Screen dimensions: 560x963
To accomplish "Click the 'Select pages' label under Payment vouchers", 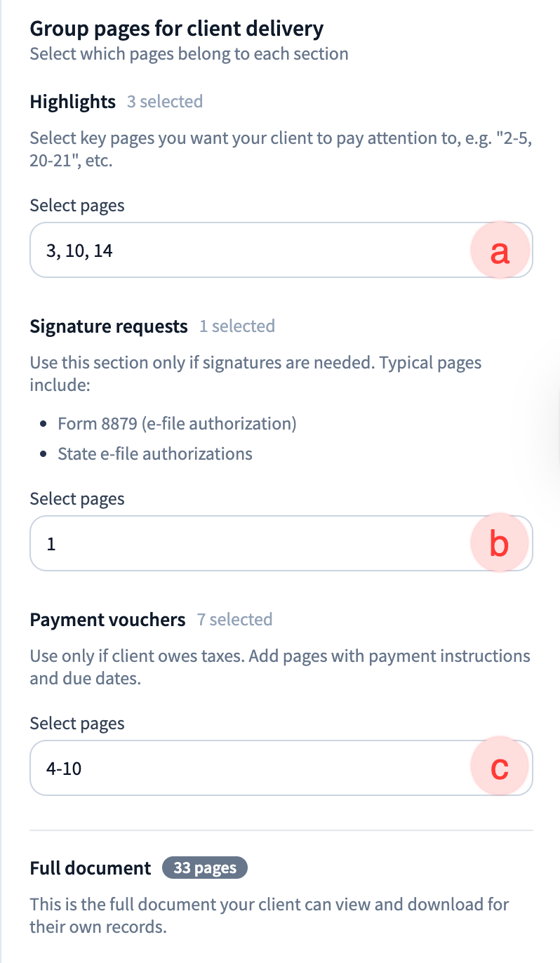I will point(76,724).
